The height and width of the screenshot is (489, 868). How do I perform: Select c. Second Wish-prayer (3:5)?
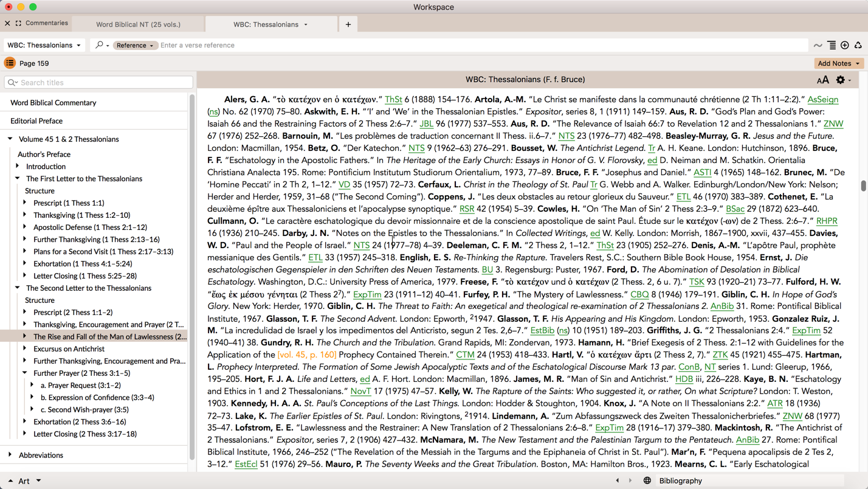(84, 410)
